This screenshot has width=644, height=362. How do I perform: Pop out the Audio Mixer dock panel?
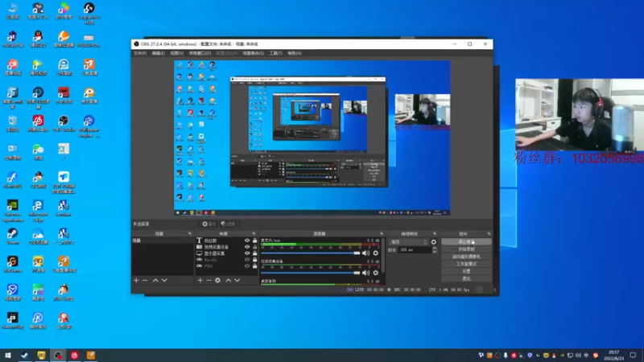(382, 233)
